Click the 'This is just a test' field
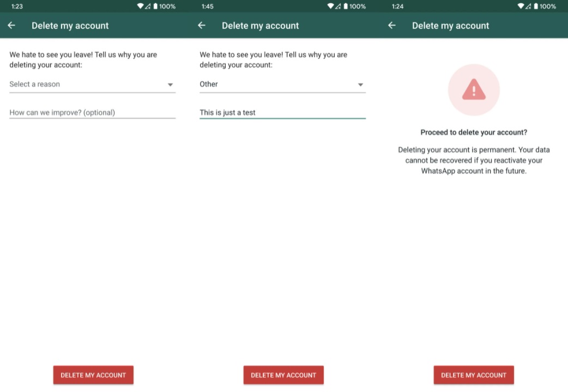 [282, 113]
